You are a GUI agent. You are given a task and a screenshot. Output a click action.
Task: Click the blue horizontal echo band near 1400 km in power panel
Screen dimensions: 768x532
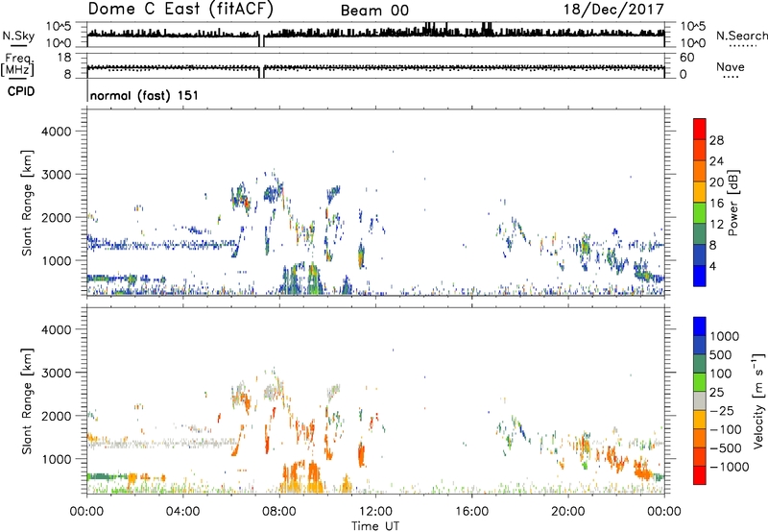pos(161,244)
